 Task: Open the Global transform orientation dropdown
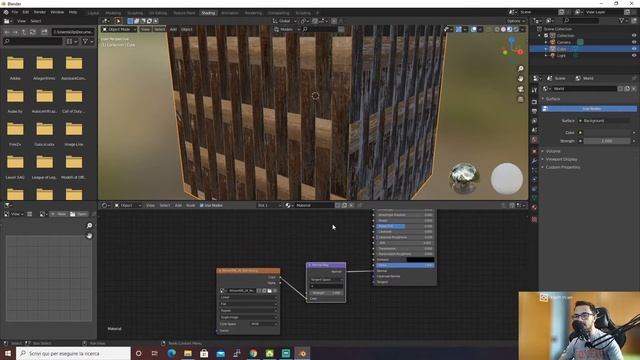(285, 21)
